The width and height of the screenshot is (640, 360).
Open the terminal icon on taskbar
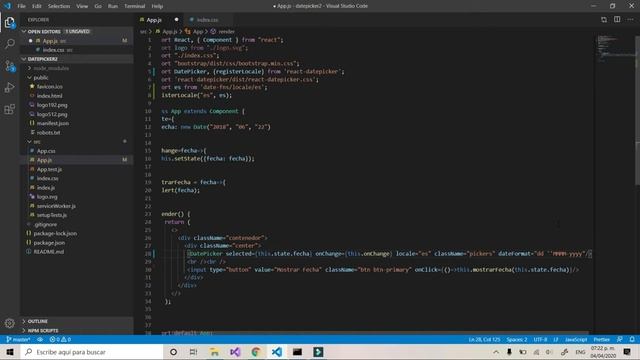[298, 352]
